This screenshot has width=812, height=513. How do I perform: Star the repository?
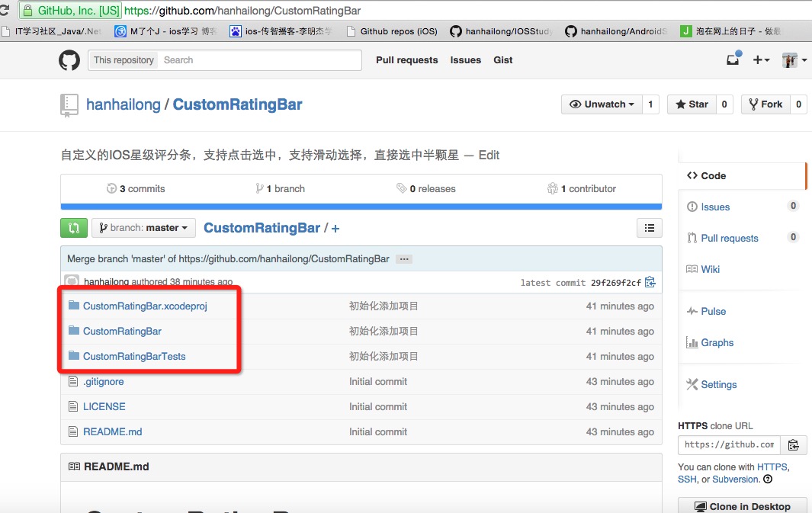[692, 104]
